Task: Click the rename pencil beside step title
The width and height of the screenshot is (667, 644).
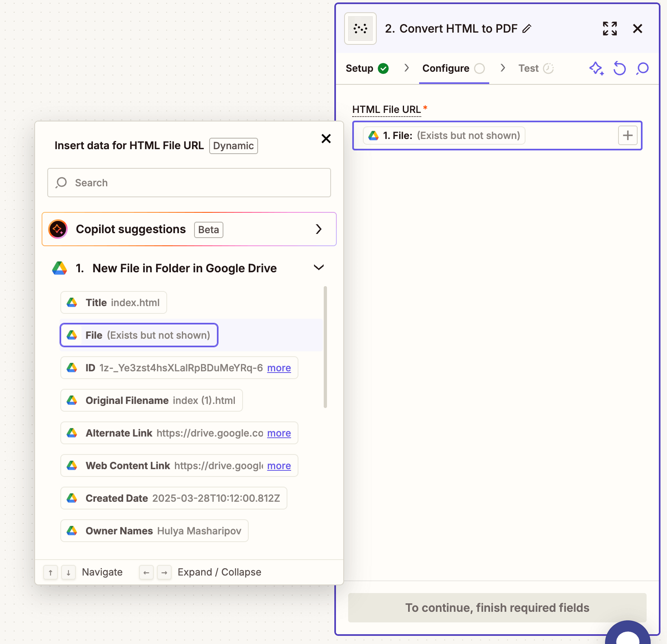Action: click(527, 29)
